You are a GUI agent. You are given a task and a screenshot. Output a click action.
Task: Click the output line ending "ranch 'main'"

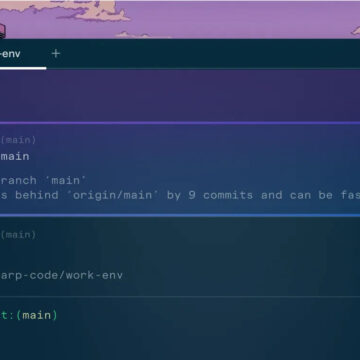pyautogui.click(x=43, y=180)
